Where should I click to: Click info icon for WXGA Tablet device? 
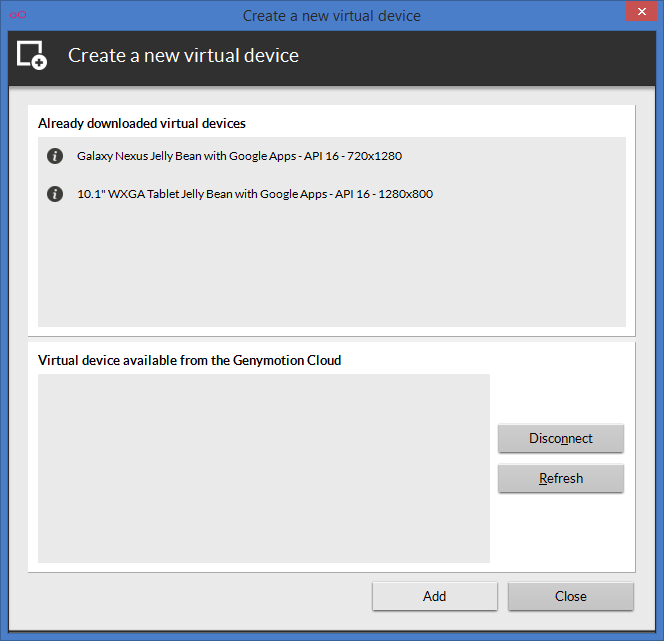(x=55, y=194)
